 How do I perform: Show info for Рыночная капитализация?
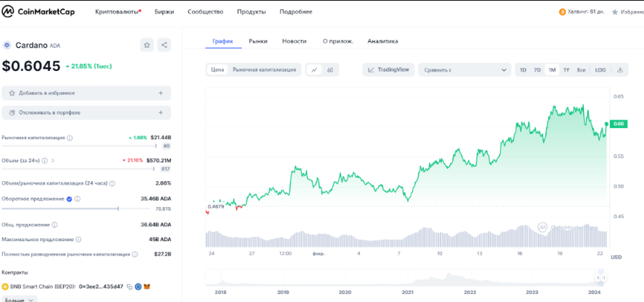(x=70, y=138)
